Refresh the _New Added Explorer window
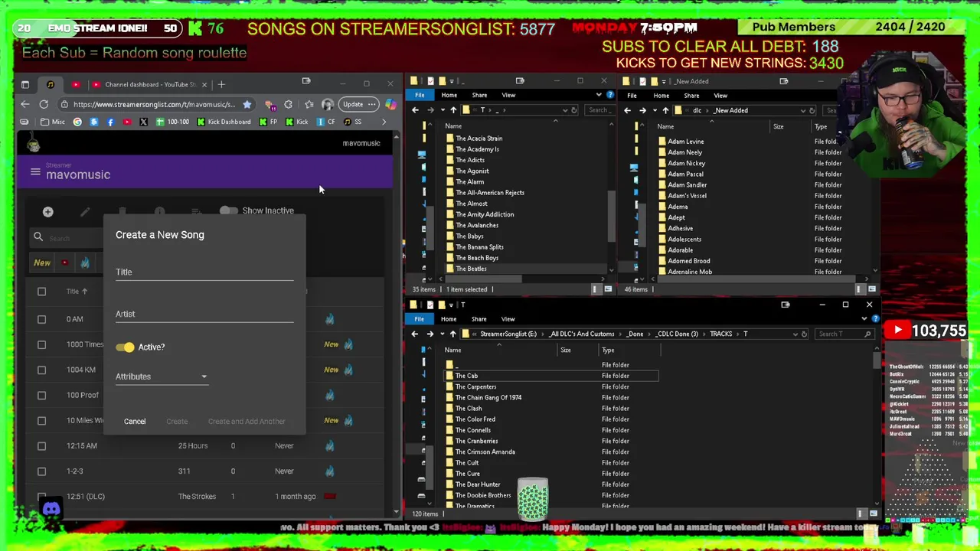The width and height of the screenshot is (980, 551). [812, 110]
